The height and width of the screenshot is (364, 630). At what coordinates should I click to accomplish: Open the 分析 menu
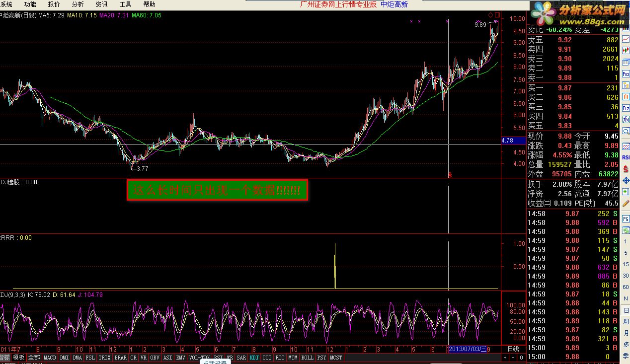(78, 4)
